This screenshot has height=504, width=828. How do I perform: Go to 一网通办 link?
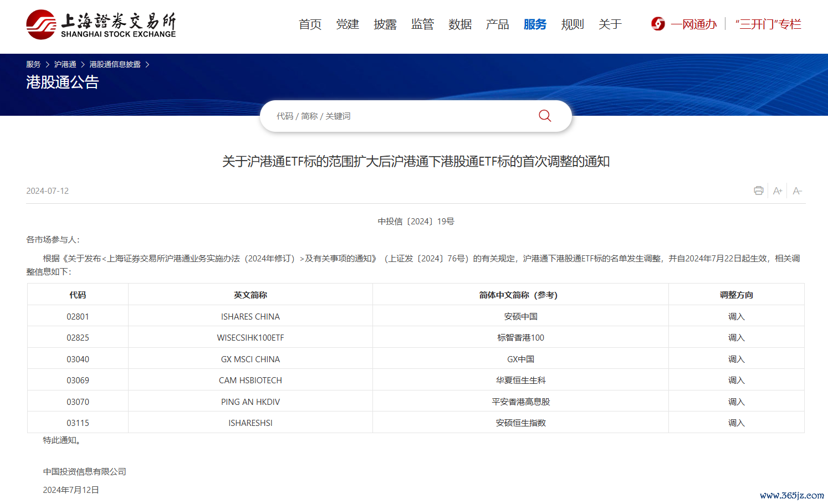point(693,24)
